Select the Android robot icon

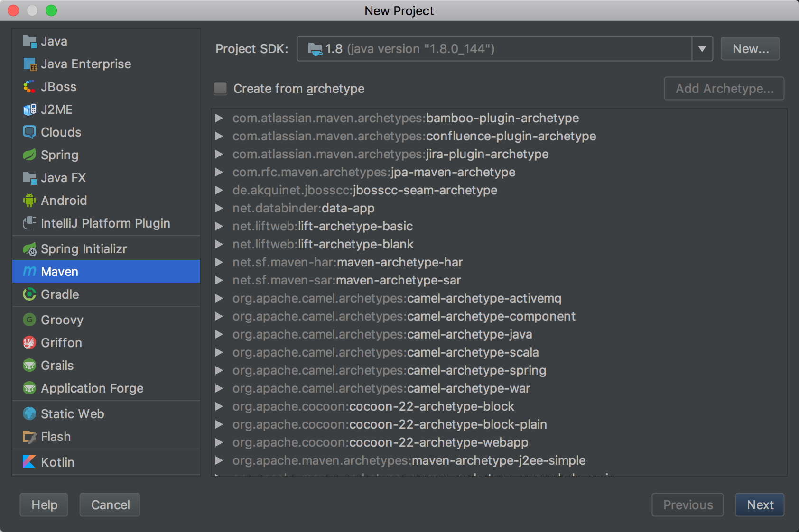point(29,201)
